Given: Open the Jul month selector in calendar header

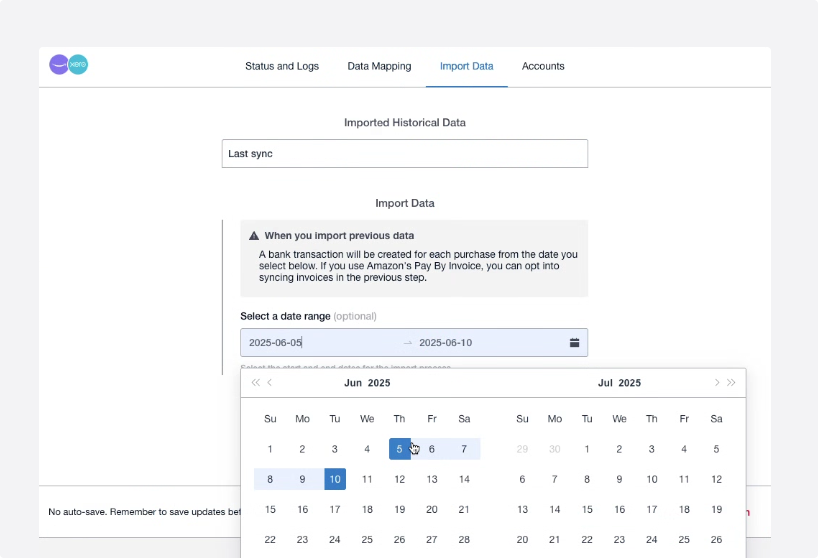Looking at the screenshot, I should 604,383.
